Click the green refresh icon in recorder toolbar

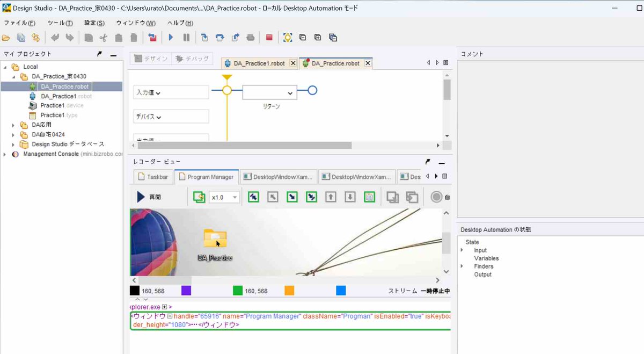(199, 197)
